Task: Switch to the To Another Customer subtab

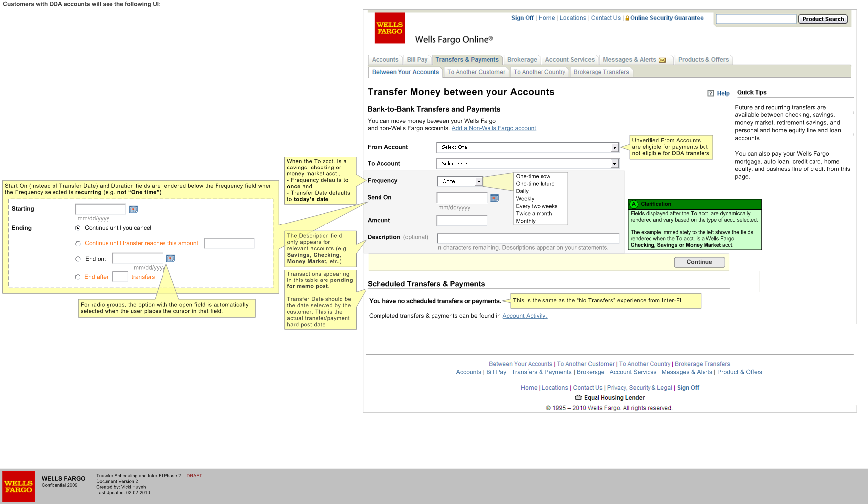Action: [x=476, y=72]
